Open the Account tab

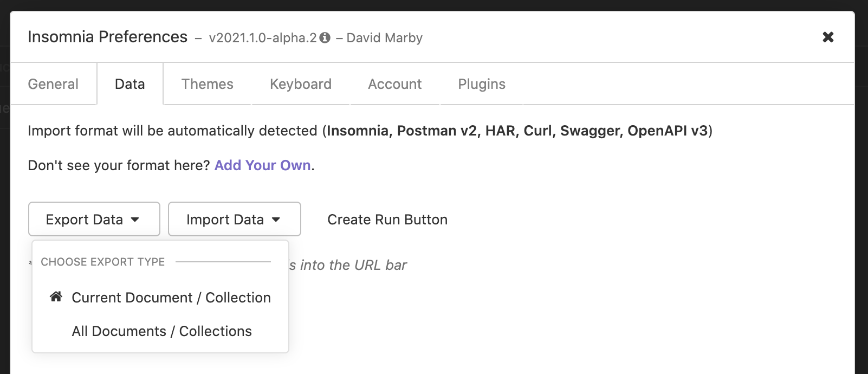tap(394, 84)
